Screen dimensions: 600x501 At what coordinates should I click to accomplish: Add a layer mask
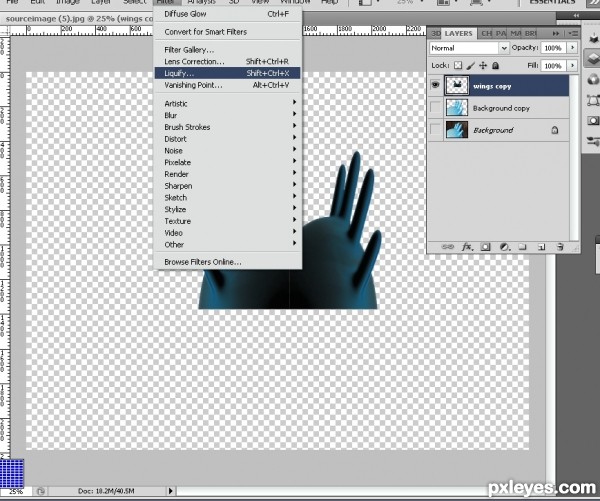tap(485, 247)
